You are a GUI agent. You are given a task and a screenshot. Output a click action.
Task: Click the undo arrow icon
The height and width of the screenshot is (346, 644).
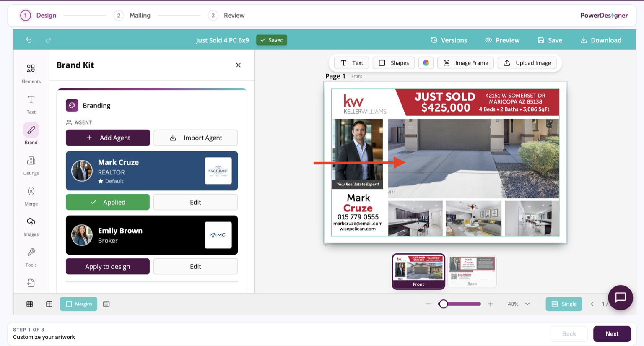pyautogui.click(x=29, y=40)
